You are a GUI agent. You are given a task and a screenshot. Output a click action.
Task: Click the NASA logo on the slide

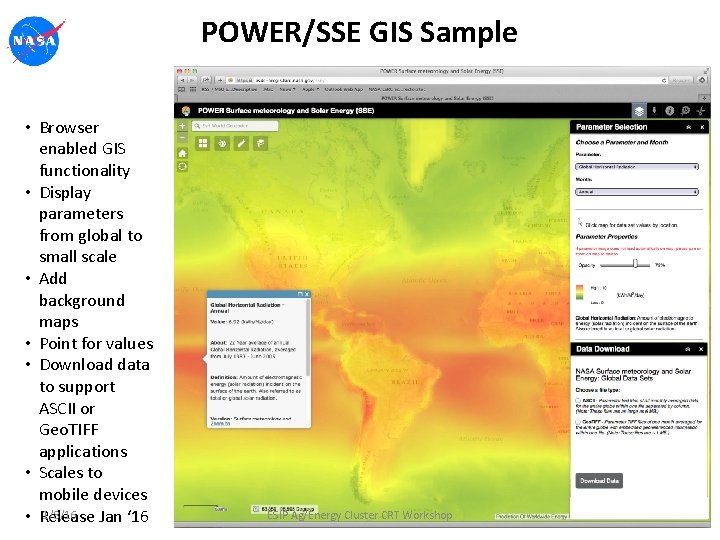36,41
